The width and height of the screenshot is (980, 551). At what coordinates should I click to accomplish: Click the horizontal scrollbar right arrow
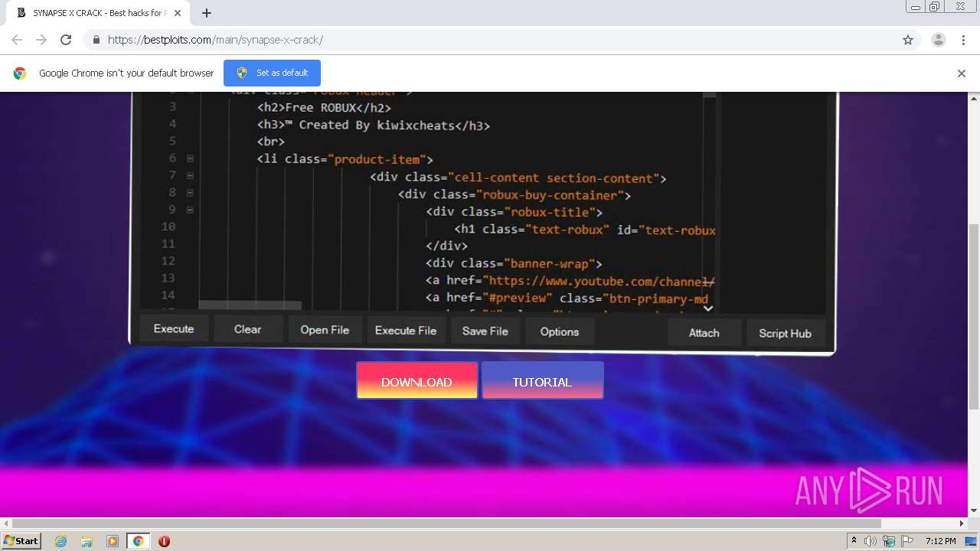pos(962,523)
